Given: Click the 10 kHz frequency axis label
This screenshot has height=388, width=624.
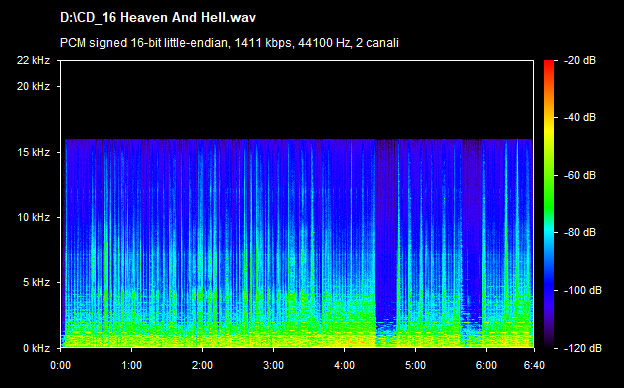Looking at the screenshot, I should (x=33, y=217).
